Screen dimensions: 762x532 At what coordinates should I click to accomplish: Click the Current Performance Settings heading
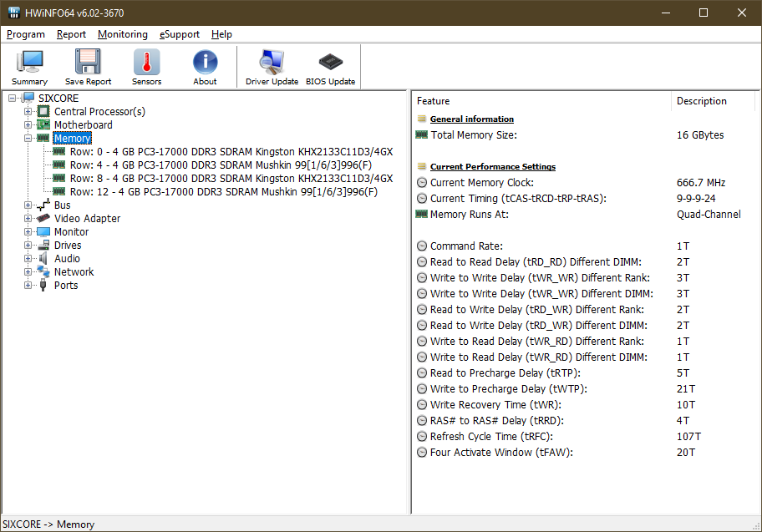point(493,167)
